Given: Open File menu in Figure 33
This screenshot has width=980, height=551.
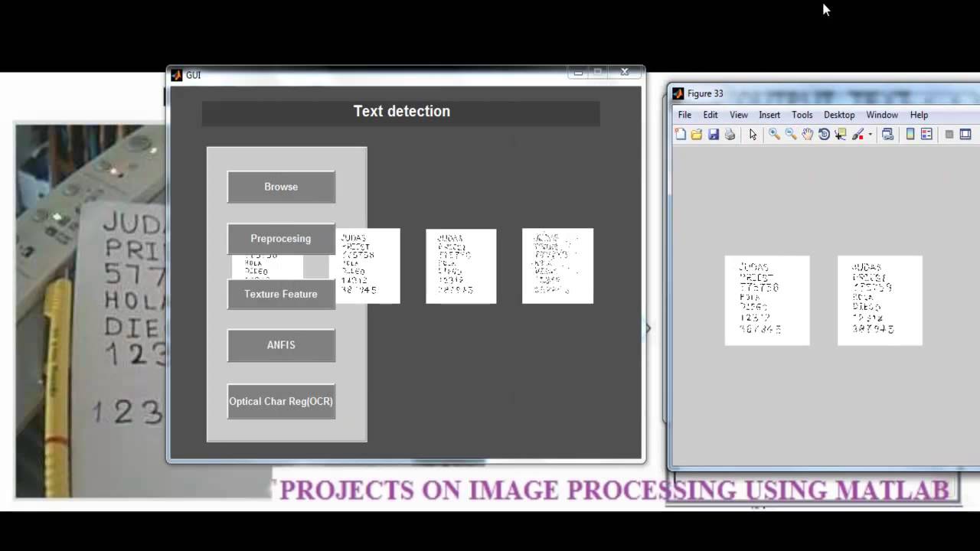Looking at the screenshot, I should click(x=684, y=115).
